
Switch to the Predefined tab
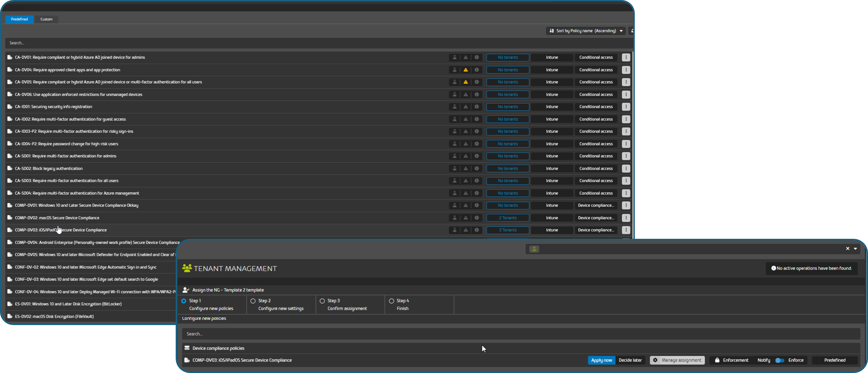click(19, 19)
